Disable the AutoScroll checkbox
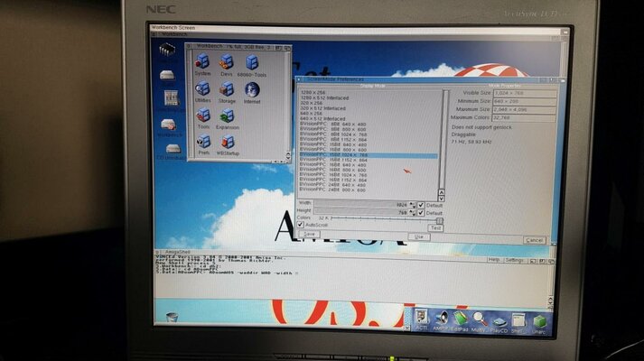Image resolution: width=644 pixels, height=361 pixels. coord(301,225)
